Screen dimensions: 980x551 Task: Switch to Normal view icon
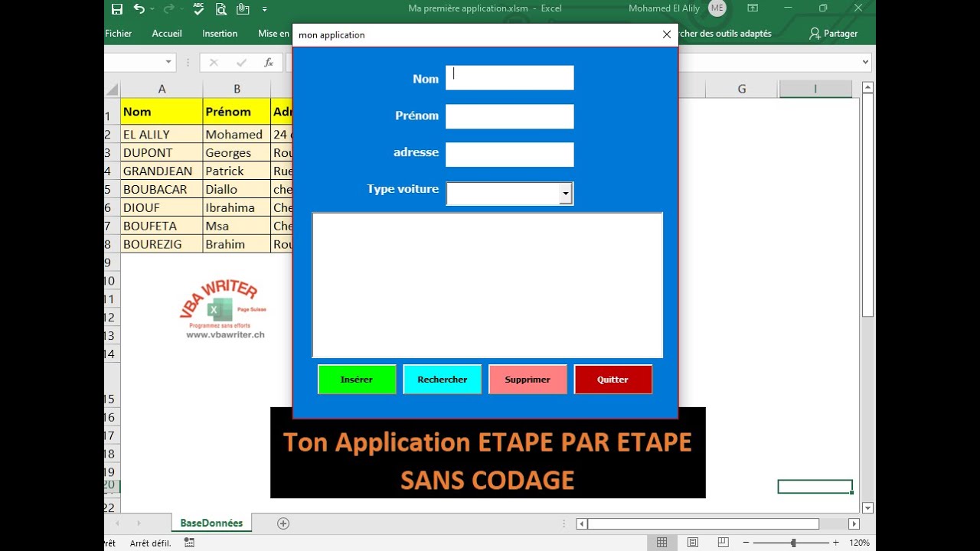click(x=662, y=543)
